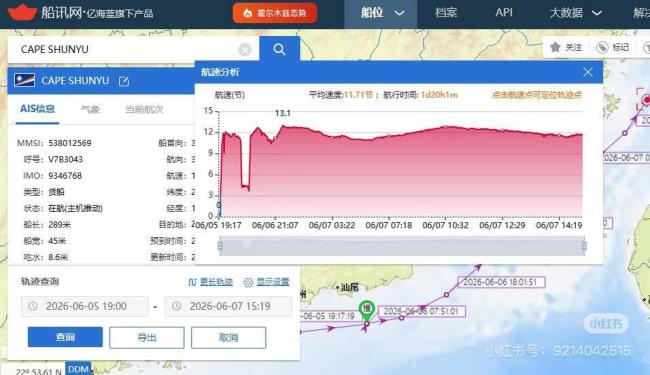Click the IMO value 9346768

tap(65, 176)
